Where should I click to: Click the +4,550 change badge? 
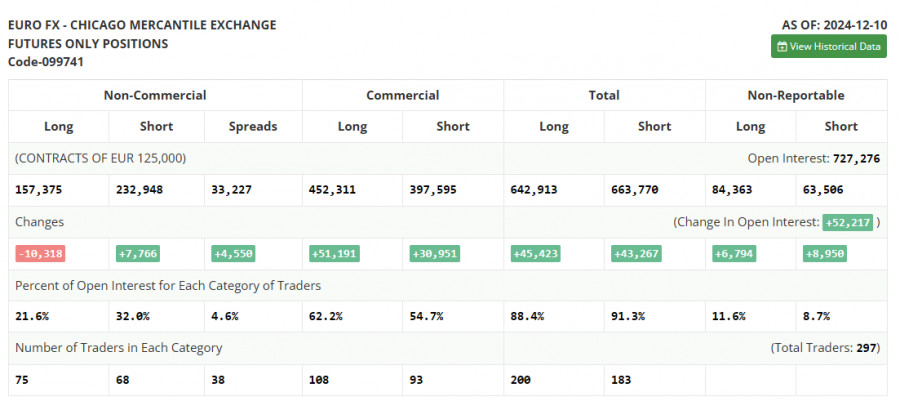(x=234, y=254)
